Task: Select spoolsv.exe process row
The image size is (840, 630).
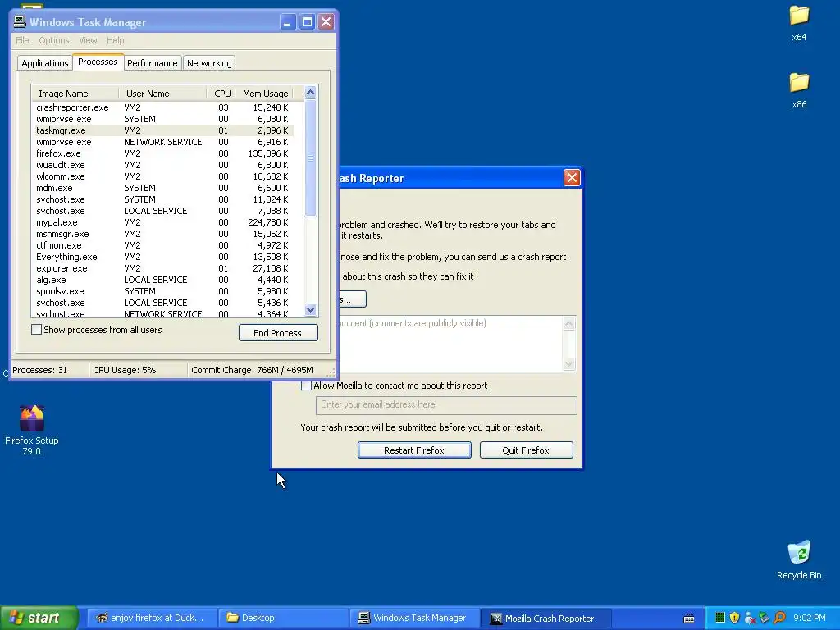Action: [x=162, y=291]
